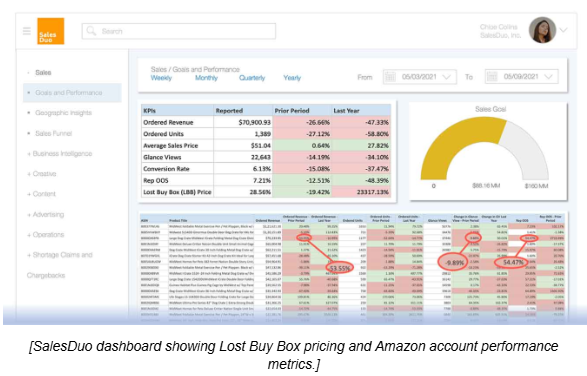587x376 pixels.
Task: Open the hamburger menu icon
Action: point(27,31)
